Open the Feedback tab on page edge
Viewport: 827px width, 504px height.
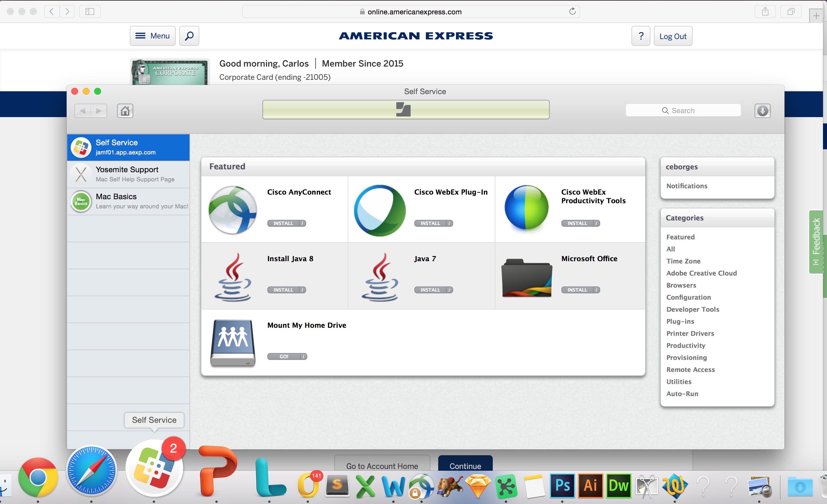(x=816, y=242)
